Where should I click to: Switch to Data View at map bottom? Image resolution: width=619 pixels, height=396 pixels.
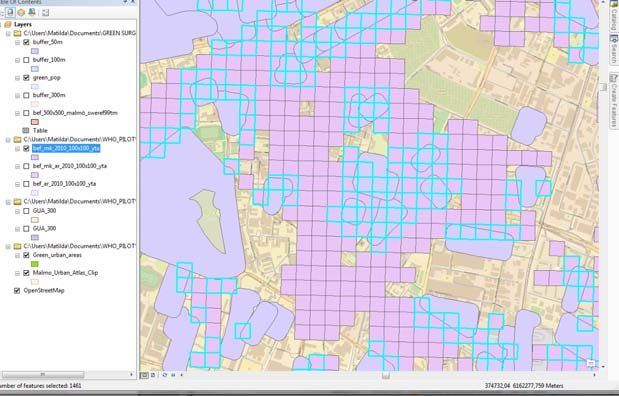pos(145,375)
